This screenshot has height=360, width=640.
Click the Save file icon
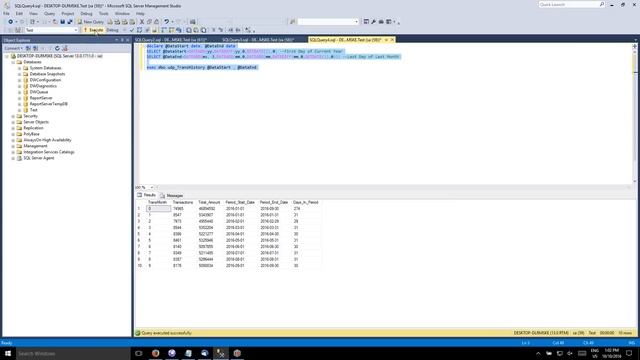(62, 22)
